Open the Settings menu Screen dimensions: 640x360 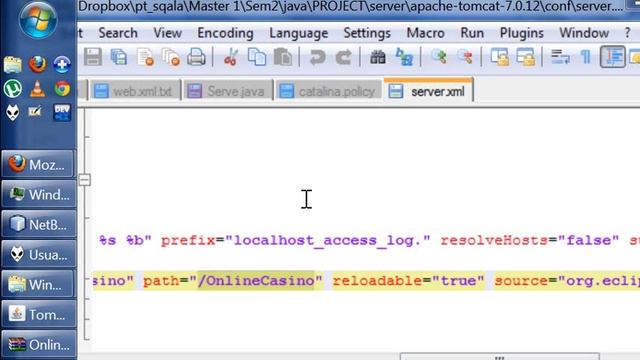click(367, 33)
